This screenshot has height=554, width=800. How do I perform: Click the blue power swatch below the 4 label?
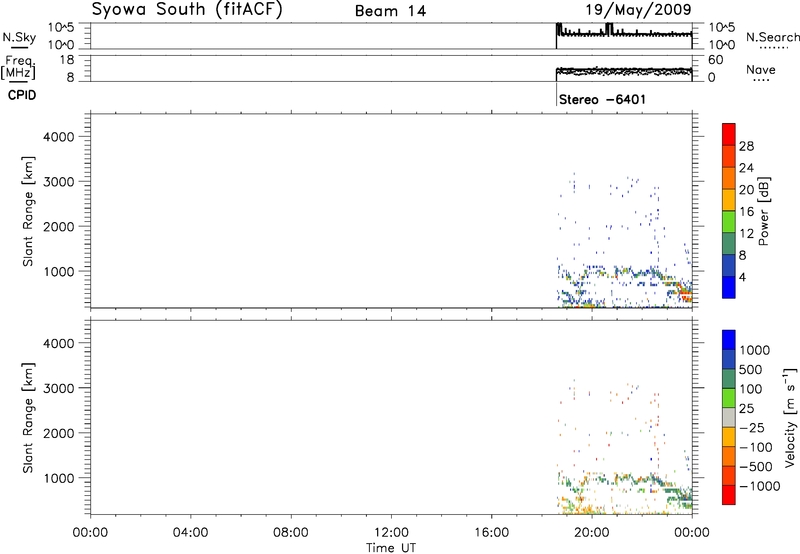click(729, 287)
